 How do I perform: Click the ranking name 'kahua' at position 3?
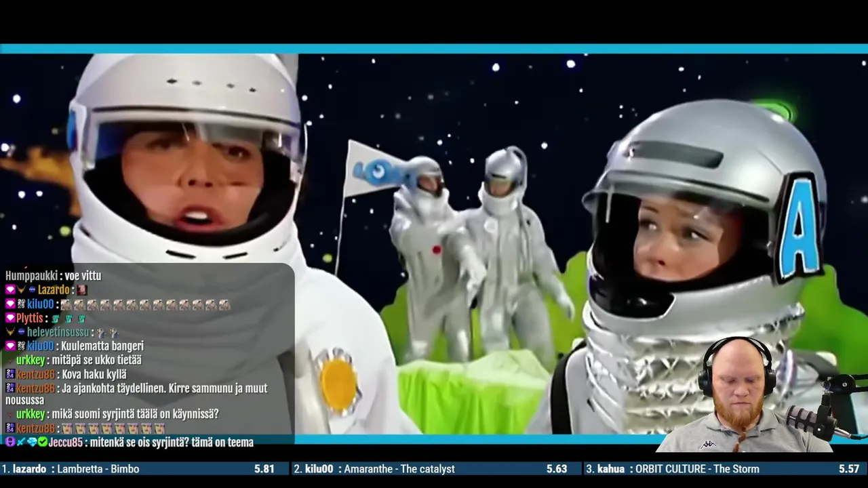click(611, 469)
